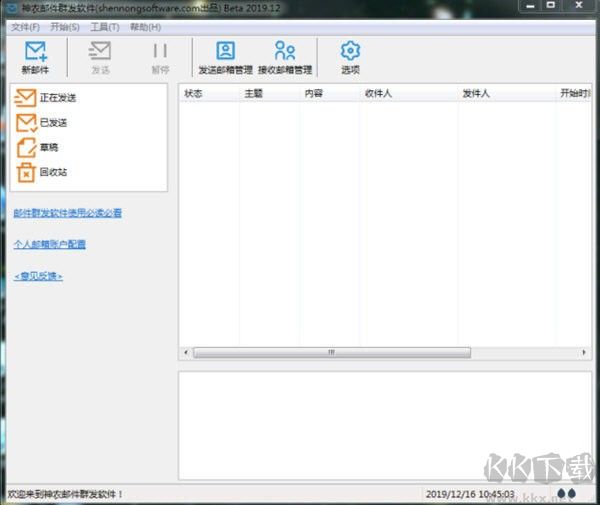Sort by the 收件人 column header

408,93
